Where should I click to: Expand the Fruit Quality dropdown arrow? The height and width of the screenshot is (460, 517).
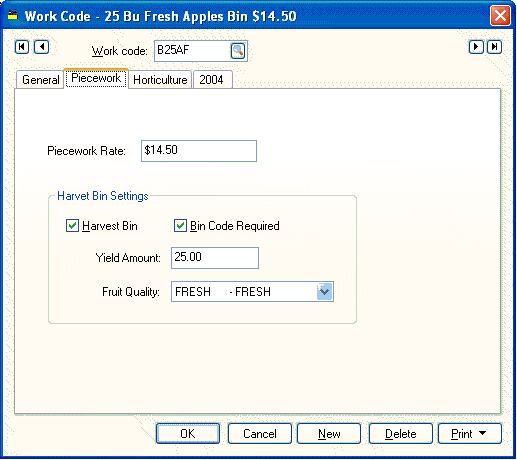[x=324, y=292]
